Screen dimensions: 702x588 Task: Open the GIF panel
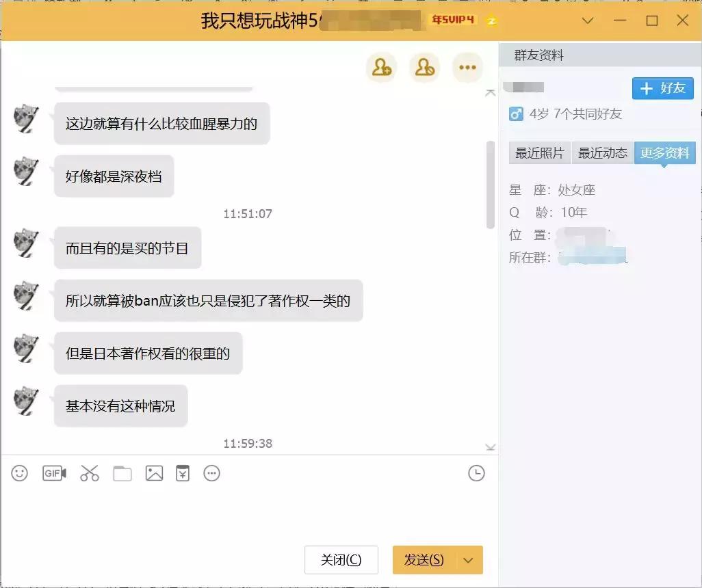(x=54, y=472)
